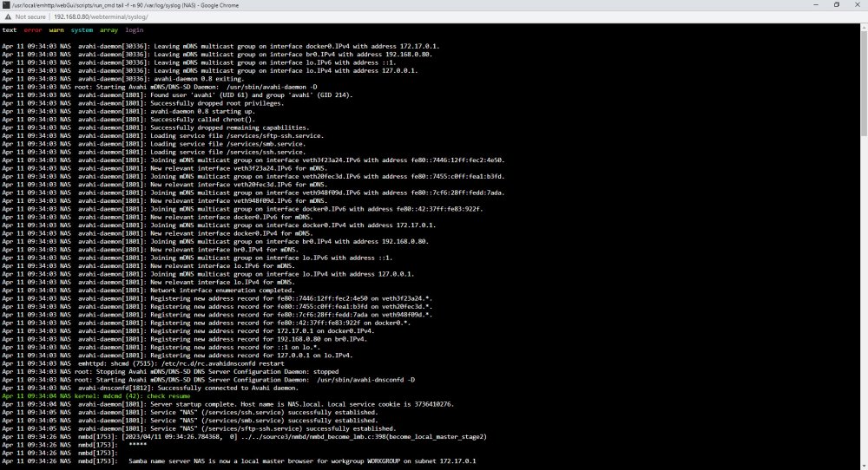Select the 'array' filter label
868x470 pixels.
click(109, 29)
